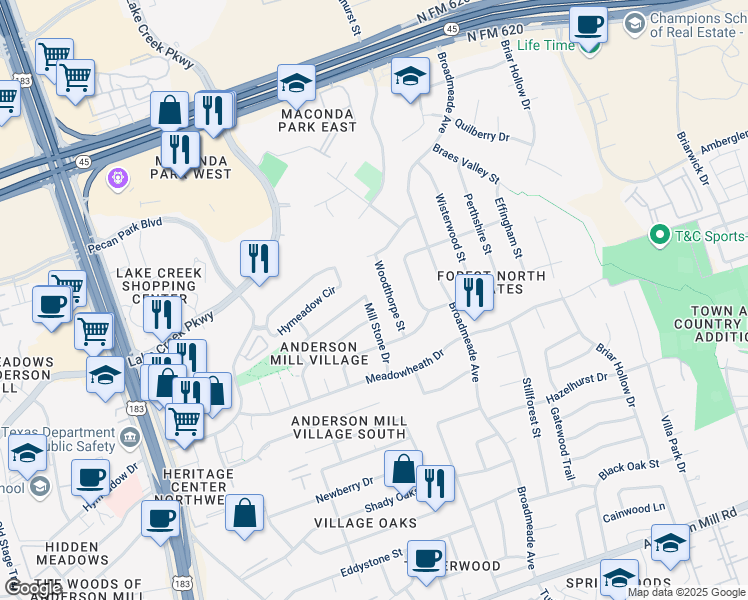
Task: Open the restaurant marker near Hymeadow Cir
Action: click(x=260, y=262)
